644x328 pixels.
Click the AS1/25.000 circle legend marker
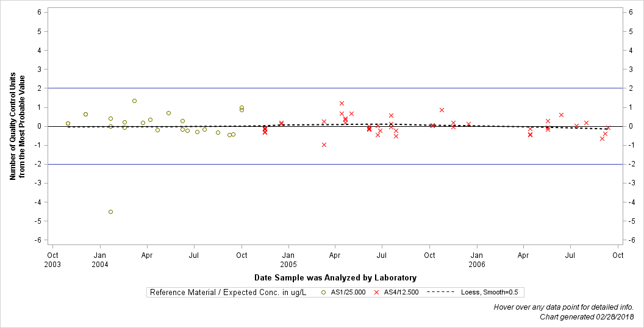323,292
